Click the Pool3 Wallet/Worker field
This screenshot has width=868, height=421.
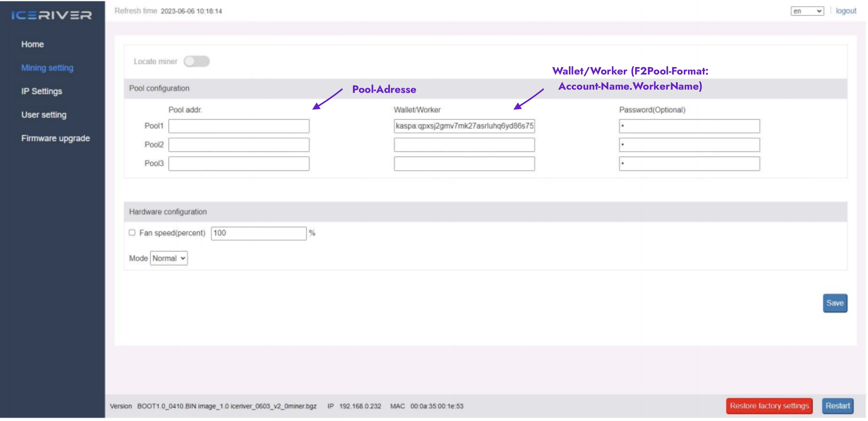464,164
